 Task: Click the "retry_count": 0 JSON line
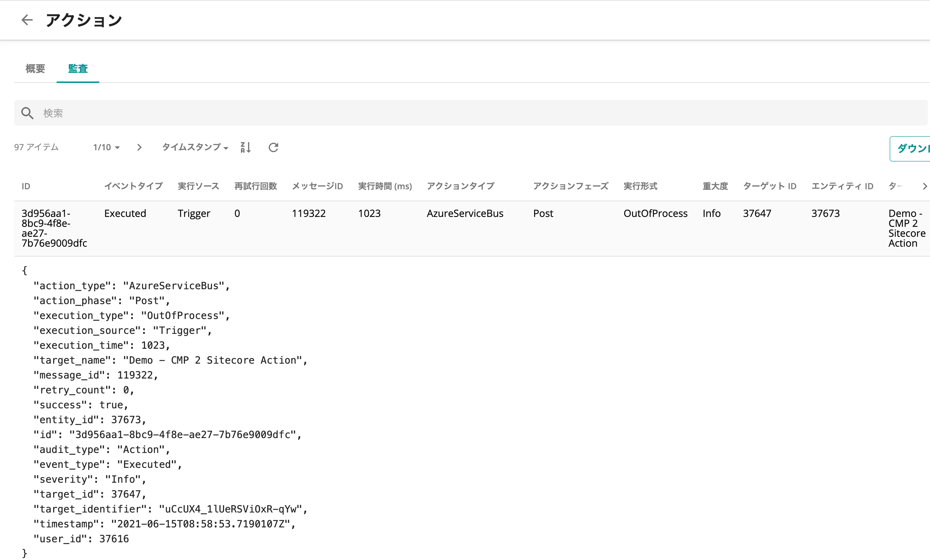83,390
